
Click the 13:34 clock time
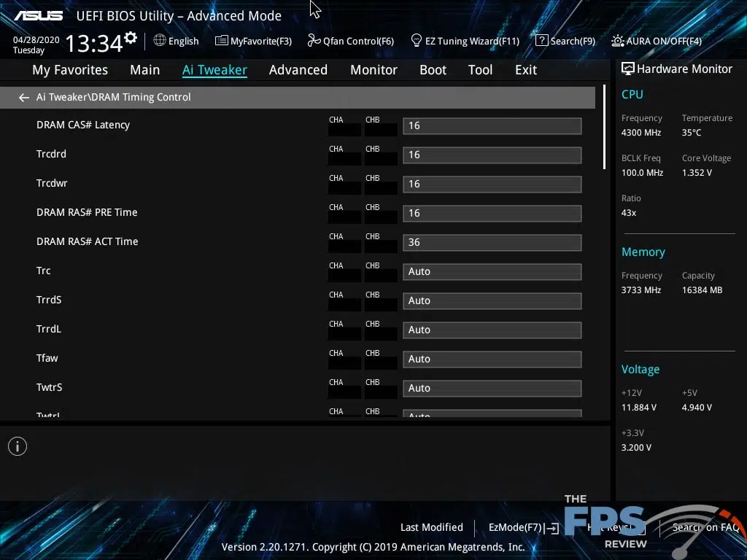click(94, 43)
